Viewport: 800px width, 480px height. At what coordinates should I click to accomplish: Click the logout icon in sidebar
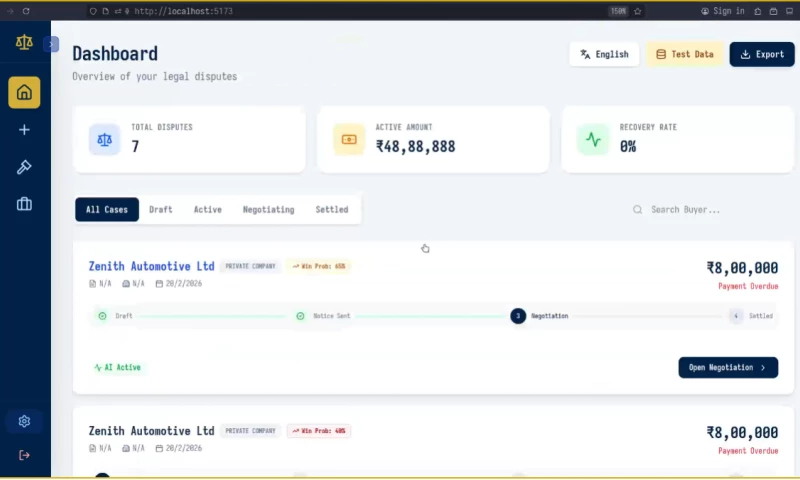pyautogui.click(x=24, y=455)
